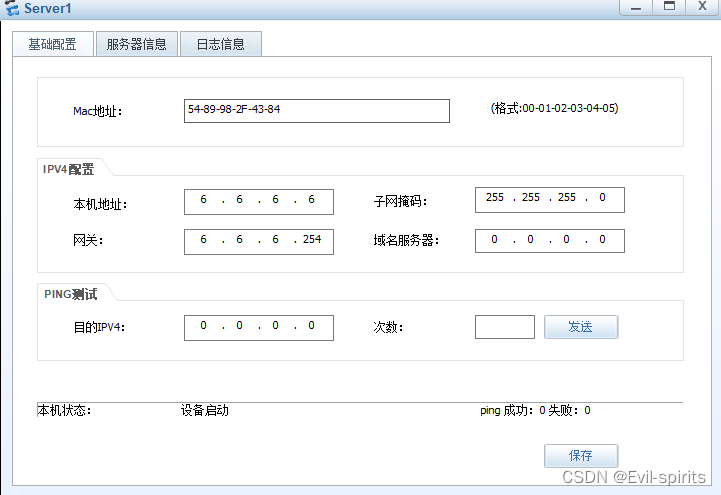
Task: Click the Server1 window title text
Action: (48, 8)
